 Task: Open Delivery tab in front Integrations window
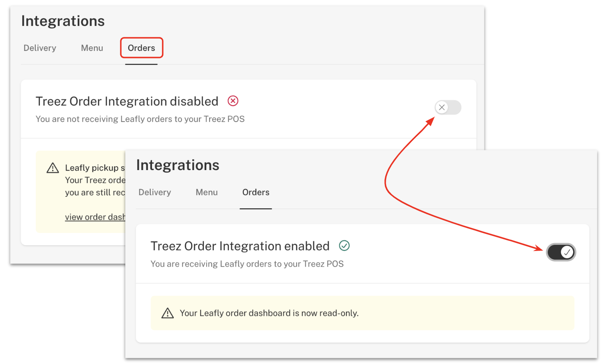click(x=154, y=192)
